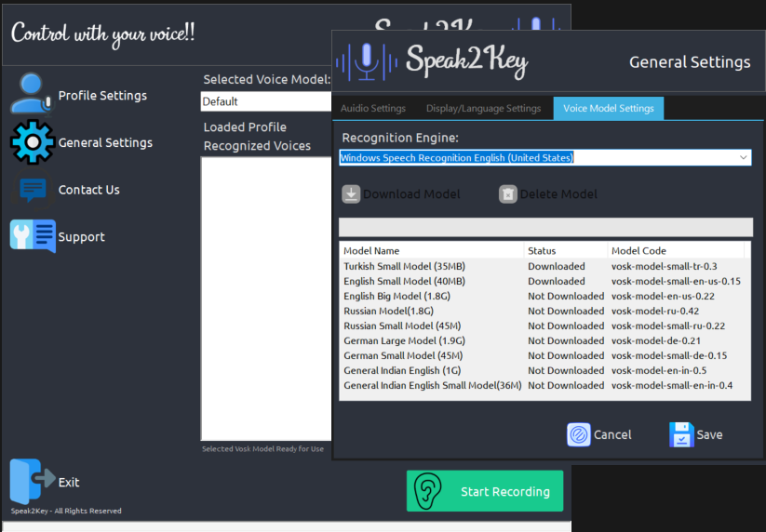Select the German Small Model (45M) row
The width and height of the screenshot is (766, 532).
click(x=544, y=355)
